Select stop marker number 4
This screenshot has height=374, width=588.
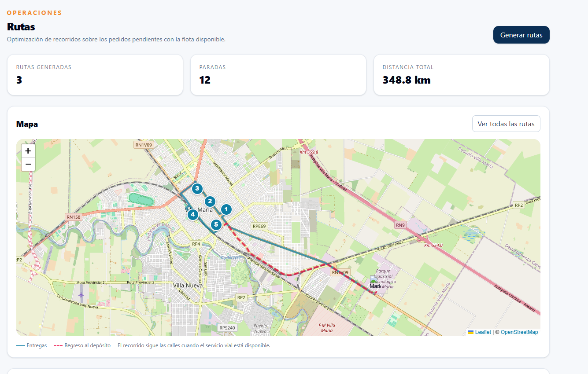point(192,215)
